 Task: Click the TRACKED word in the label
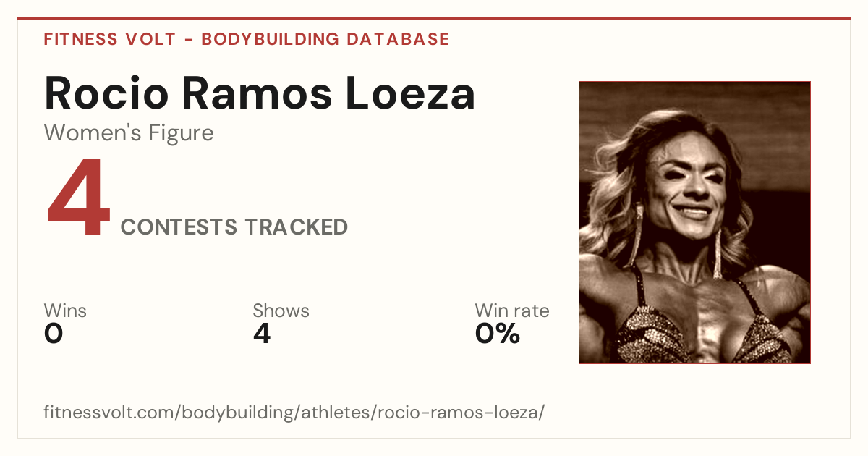pyautogui.click(x=296, y=227)
